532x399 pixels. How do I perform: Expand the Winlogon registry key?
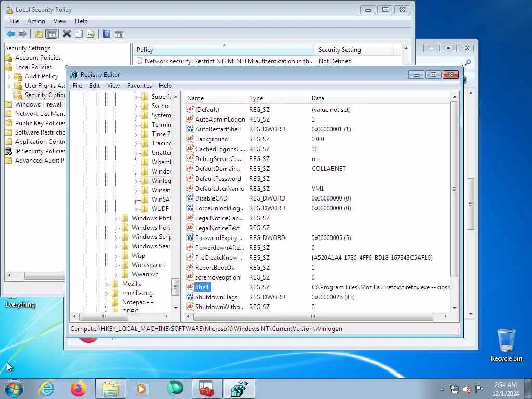(x=136, y=181)
